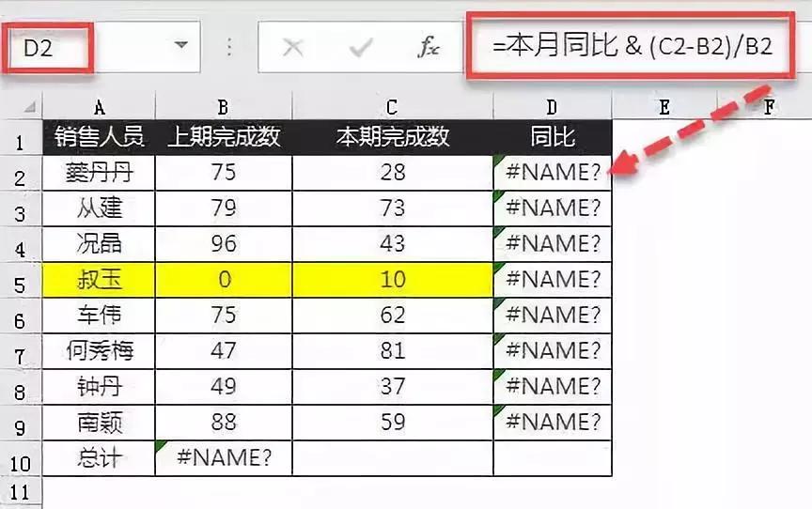The width and height of the screenshot is (812, 509).
Task: Select column C header
Action: 393,107
